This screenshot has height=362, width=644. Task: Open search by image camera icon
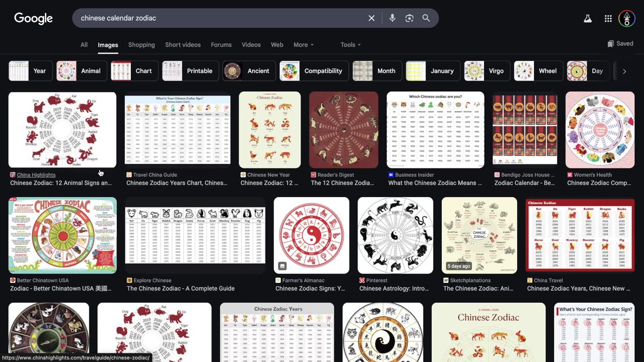(410, 18)
